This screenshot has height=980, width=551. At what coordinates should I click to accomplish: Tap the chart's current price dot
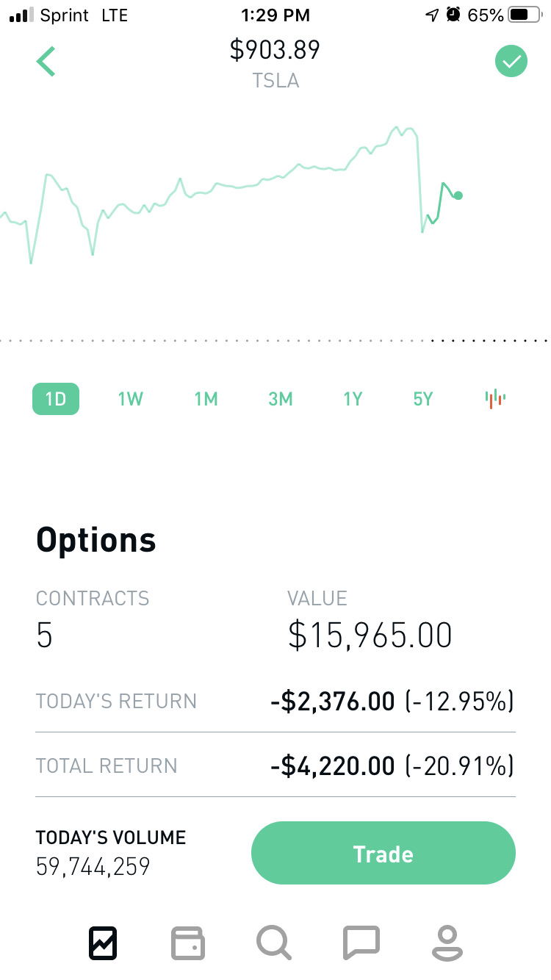pos(458,195)
